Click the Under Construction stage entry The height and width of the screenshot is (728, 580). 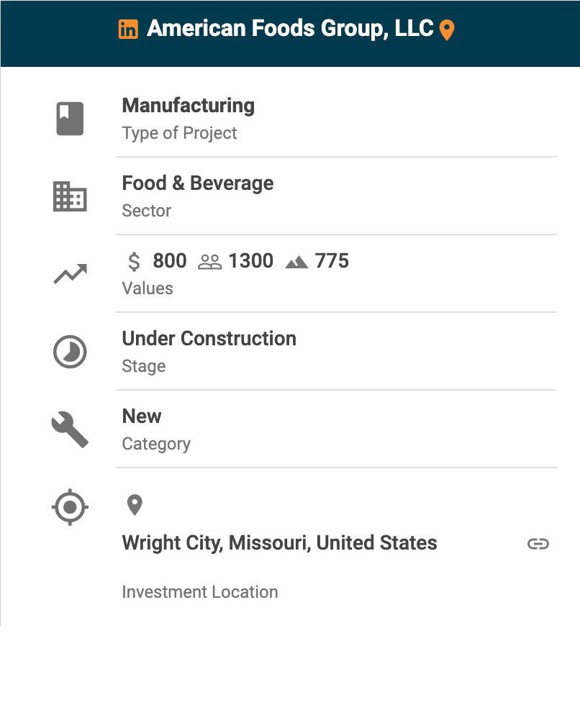(x=209, y=339)
